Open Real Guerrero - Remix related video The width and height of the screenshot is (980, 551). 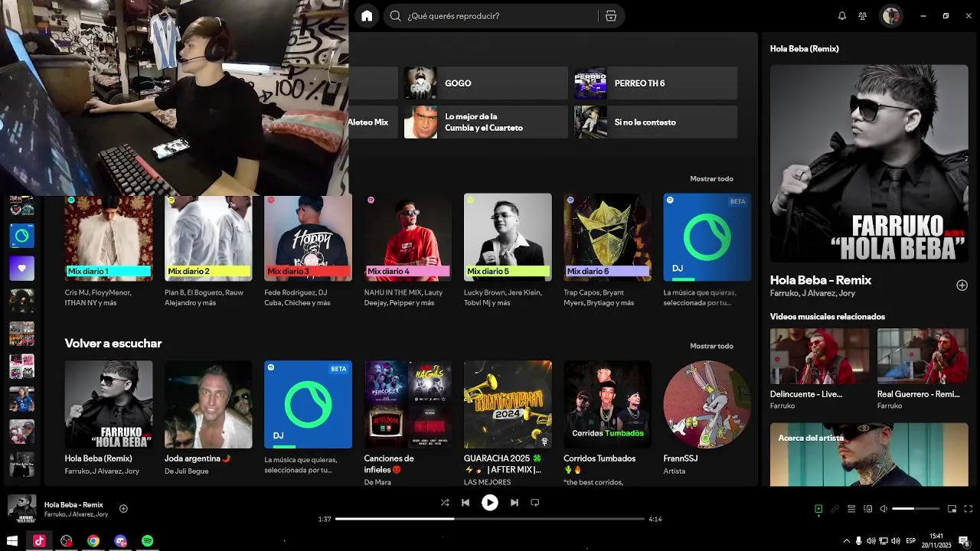pyautogui.click(x=923, y=370)
